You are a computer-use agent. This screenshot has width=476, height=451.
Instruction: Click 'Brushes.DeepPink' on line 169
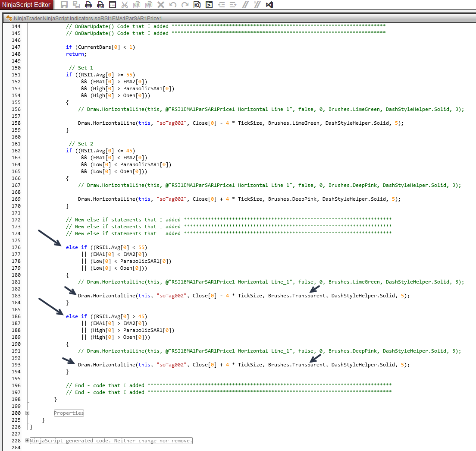[292, 199]
